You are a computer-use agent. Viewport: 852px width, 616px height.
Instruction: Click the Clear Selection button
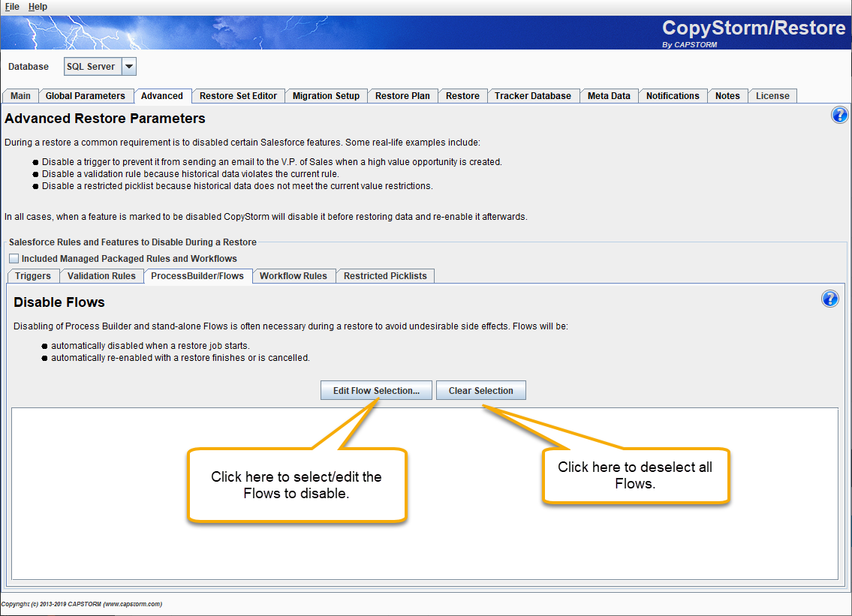tap(481, 391)
